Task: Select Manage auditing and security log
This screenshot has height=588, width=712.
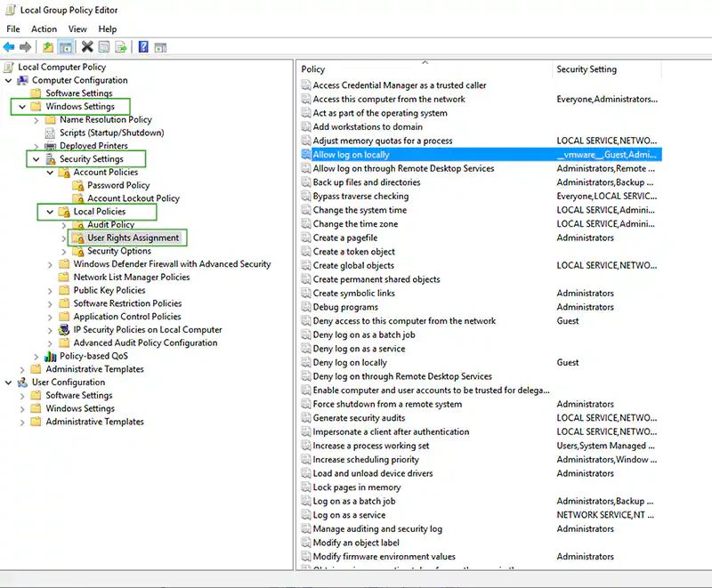Action: pyautogui.click(x=377, y=529)
